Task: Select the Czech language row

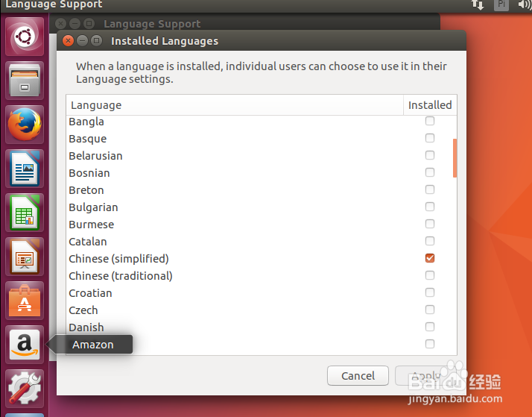Action: pos(262,310)
